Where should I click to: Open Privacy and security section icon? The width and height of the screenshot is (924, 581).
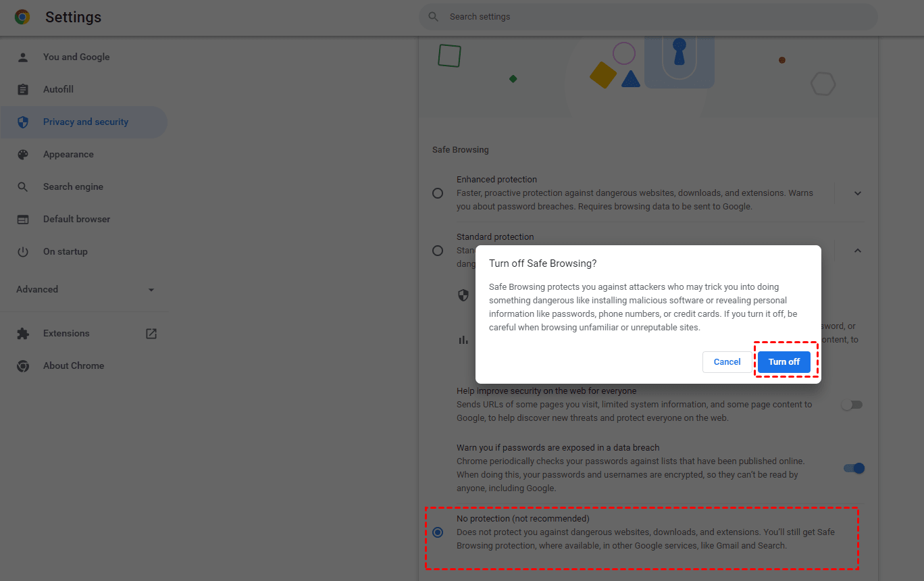[23, 122]
